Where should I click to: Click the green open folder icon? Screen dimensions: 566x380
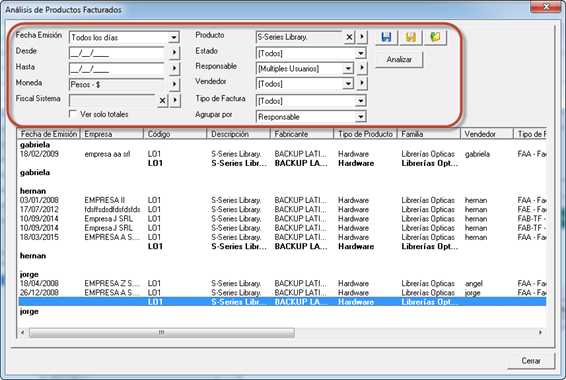[435, 37]
